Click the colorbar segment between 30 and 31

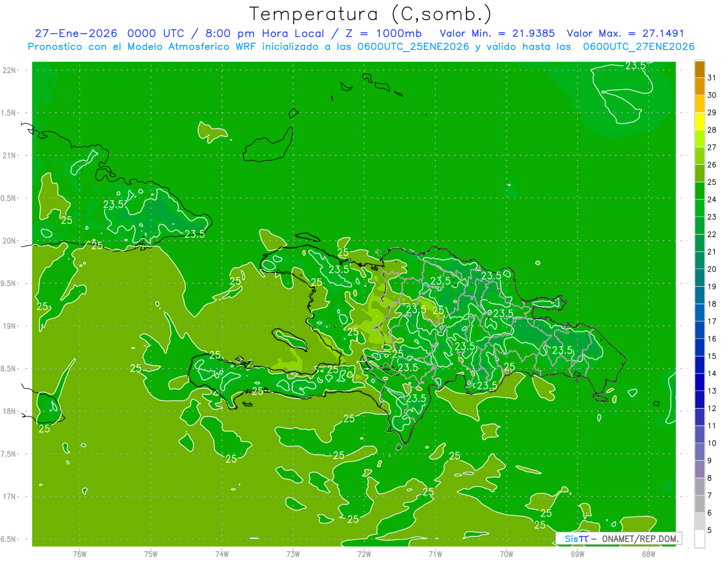click(699, 86)
